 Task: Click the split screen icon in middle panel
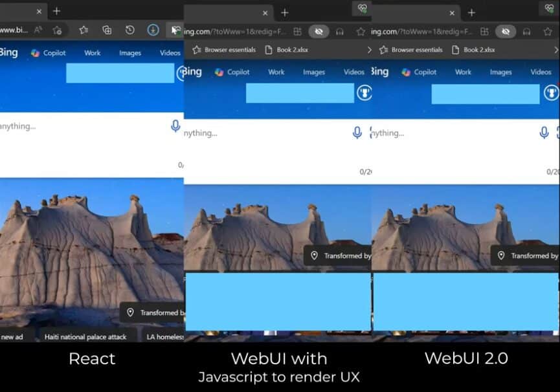pos(298,32)
